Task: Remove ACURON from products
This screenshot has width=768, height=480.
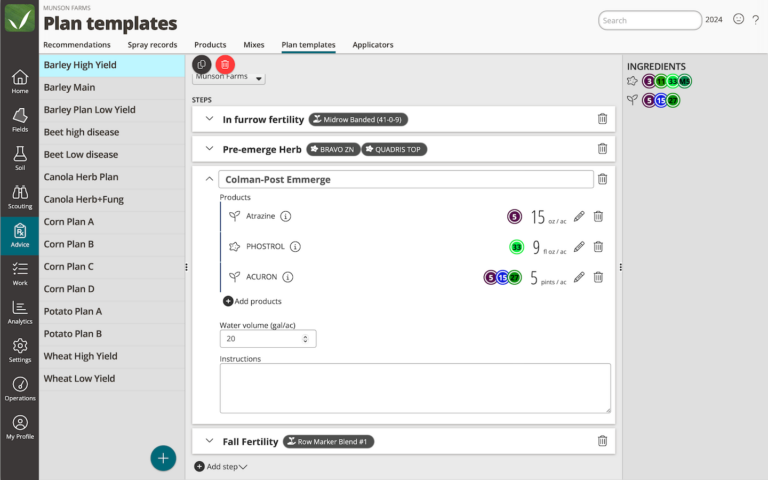Action: (598, 277)
